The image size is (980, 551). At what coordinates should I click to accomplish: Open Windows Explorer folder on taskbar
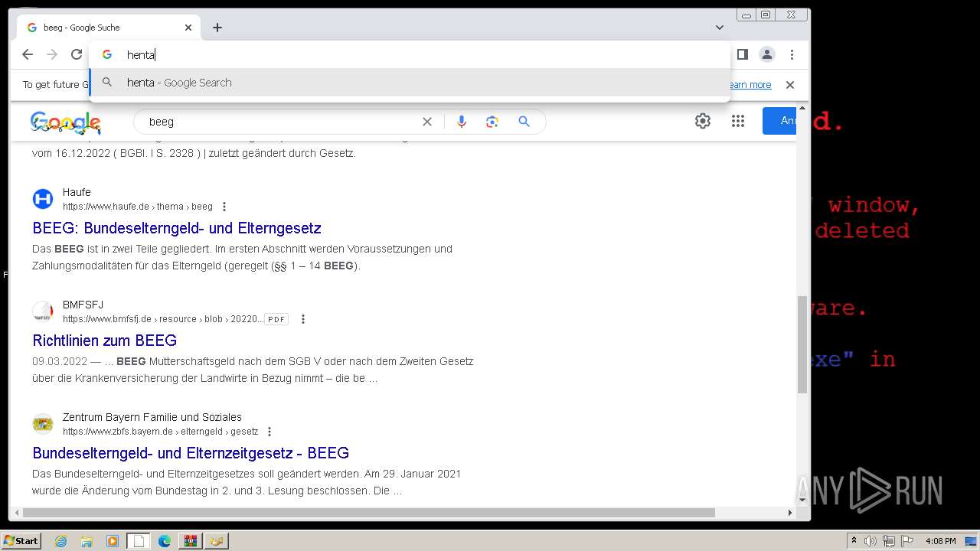point(87,541)
